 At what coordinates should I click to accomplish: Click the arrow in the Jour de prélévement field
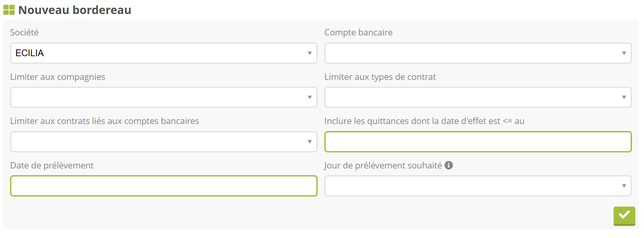624,186
